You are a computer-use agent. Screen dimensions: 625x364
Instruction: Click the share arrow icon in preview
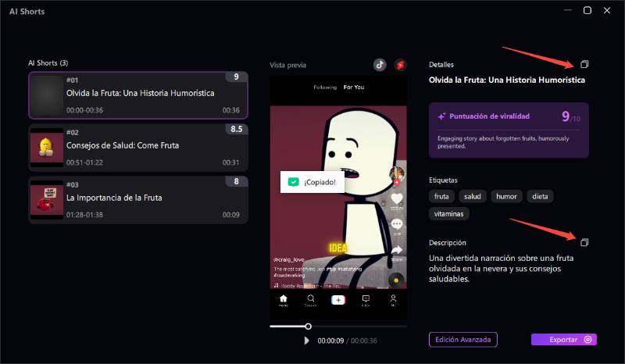pyautogui.click(x=397, y=250)
